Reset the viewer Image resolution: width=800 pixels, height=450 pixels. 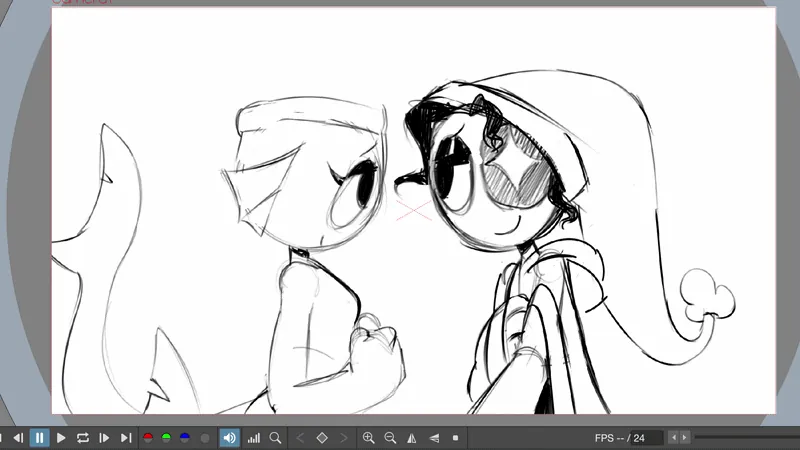456,438
